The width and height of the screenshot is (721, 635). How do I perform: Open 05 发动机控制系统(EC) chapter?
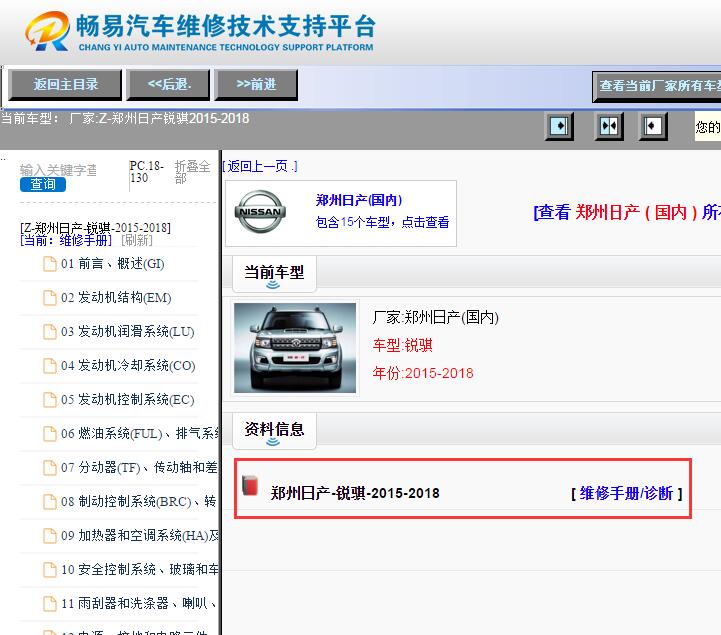127,400
